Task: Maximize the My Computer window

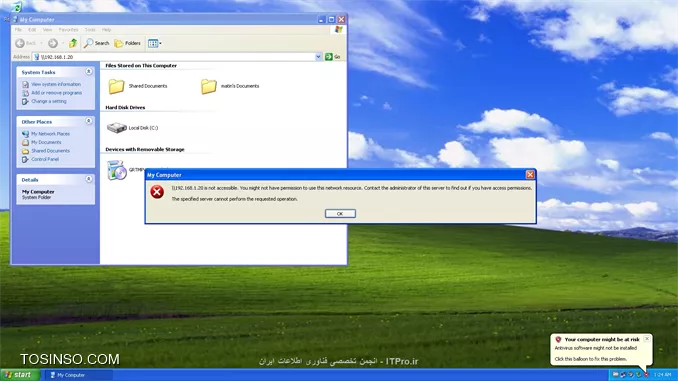Action: point(331,19)
